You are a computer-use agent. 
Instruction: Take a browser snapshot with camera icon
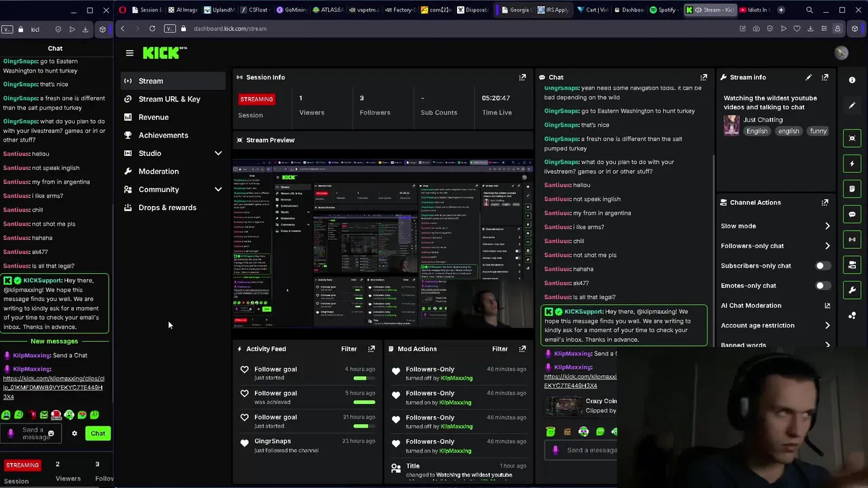756,28
